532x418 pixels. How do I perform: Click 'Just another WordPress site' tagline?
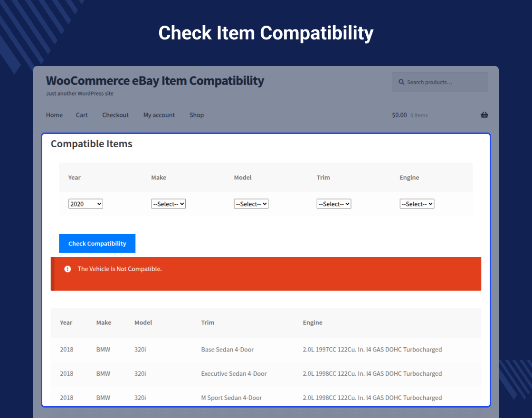click(80, 93)
